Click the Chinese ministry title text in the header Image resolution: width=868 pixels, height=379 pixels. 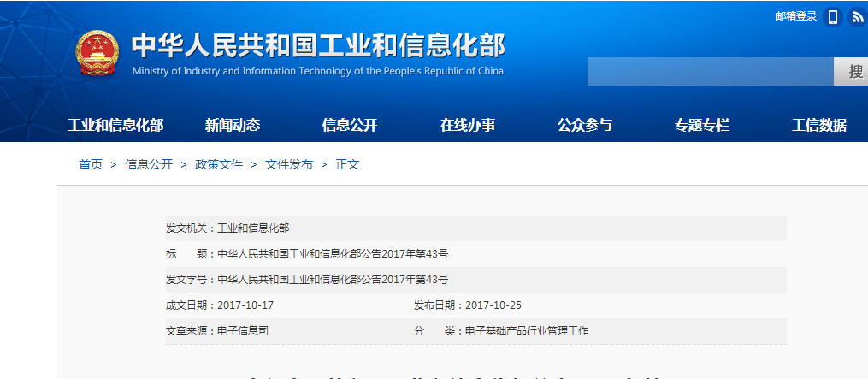[x=318, y=45]
